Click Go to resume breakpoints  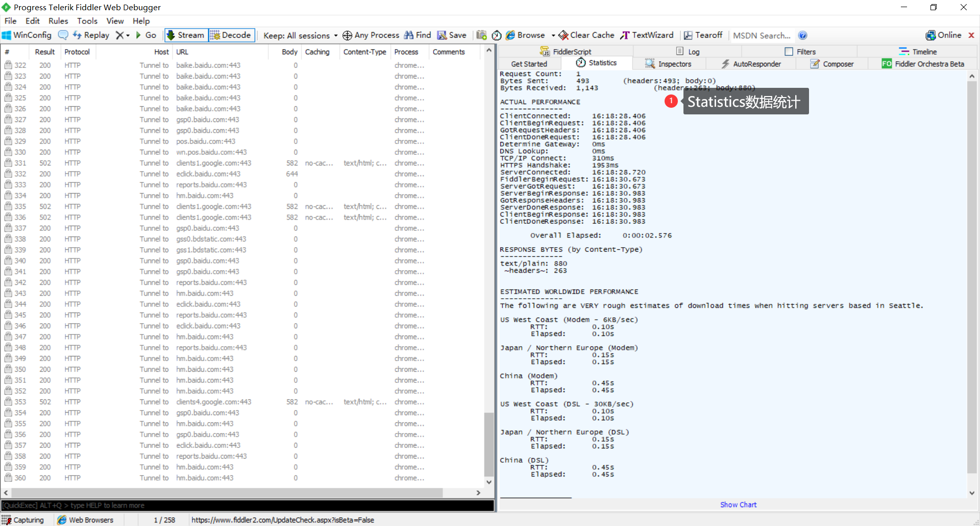[x=146, y=35]
